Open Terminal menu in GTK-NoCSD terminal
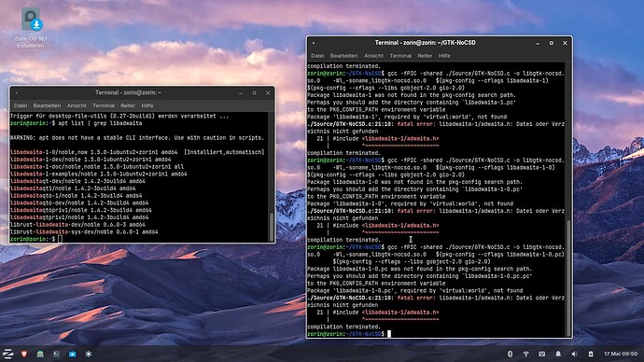 point(400,56)
